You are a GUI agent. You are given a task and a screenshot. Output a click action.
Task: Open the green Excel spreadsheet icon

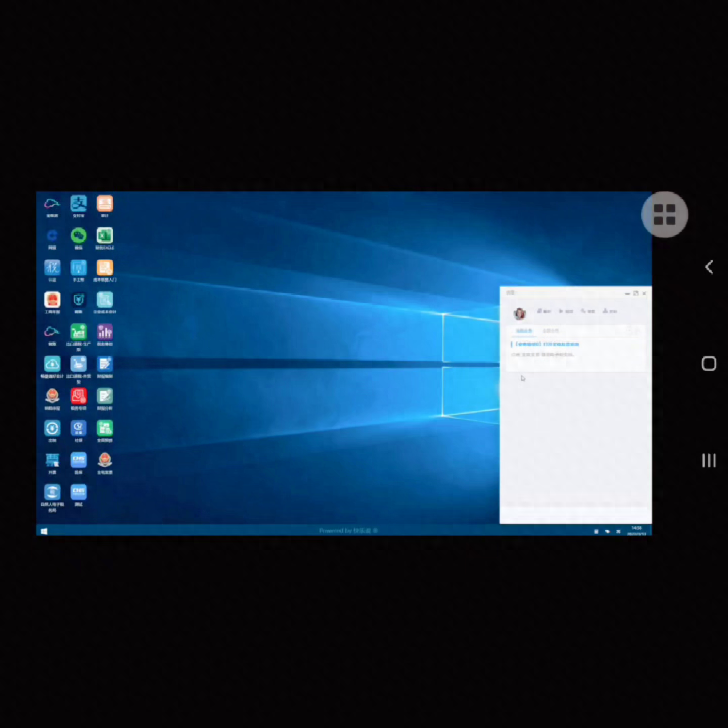tap(105, 236)
